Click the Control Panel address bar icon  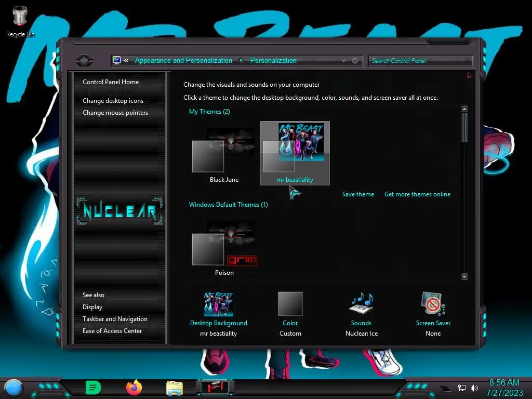117,60
